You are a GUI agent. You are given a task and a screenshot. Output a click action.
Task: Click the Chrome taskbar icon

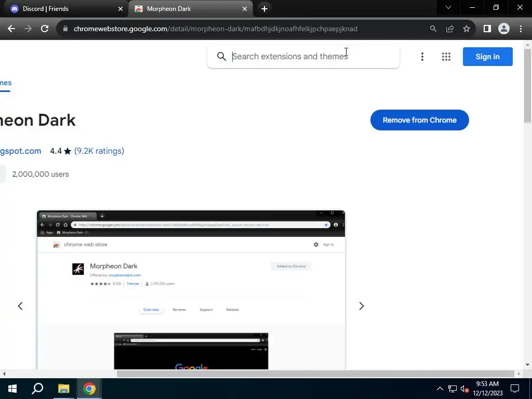89,389
